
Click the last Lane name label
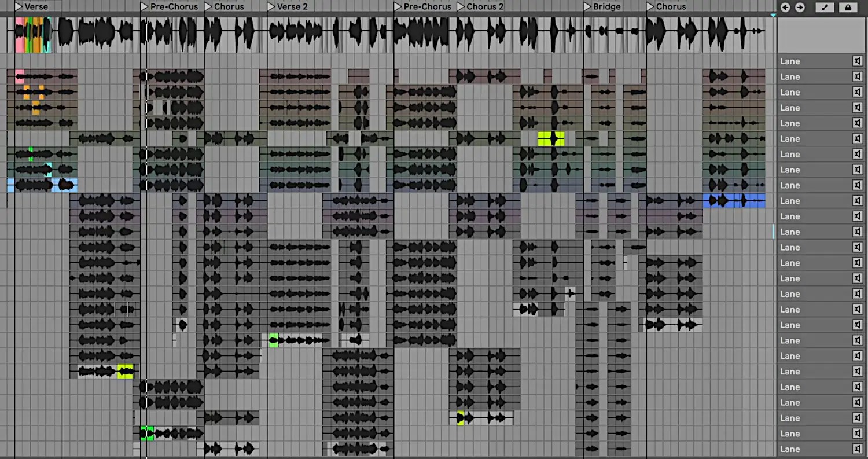pyautogui.click(x=790, y=449)
